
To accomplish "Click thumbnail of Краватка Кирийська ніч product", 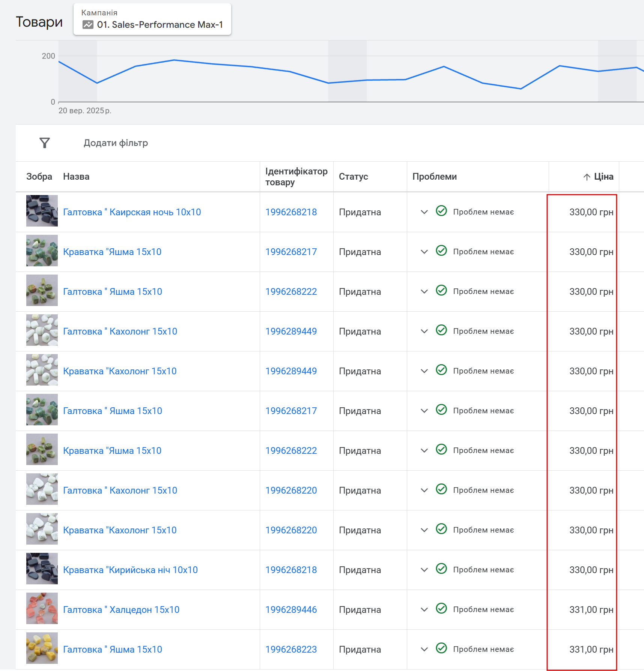I will (42, 569).
